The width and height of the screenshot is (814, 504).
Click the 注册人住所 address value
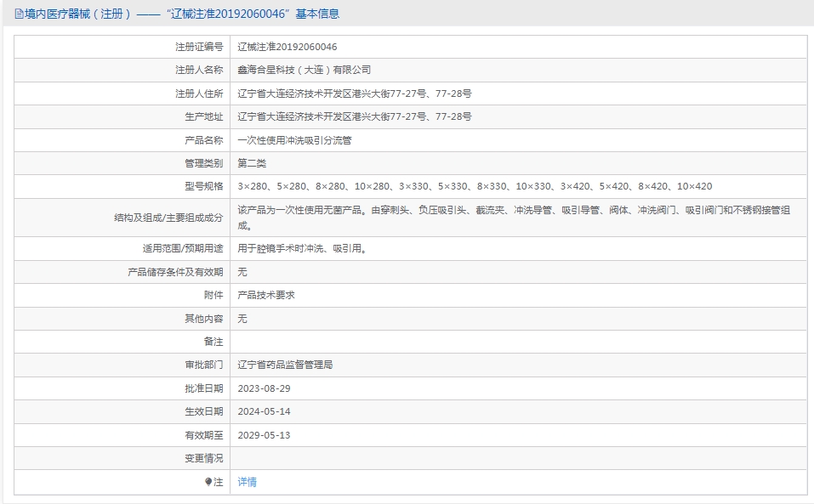[x=355, y=93]
